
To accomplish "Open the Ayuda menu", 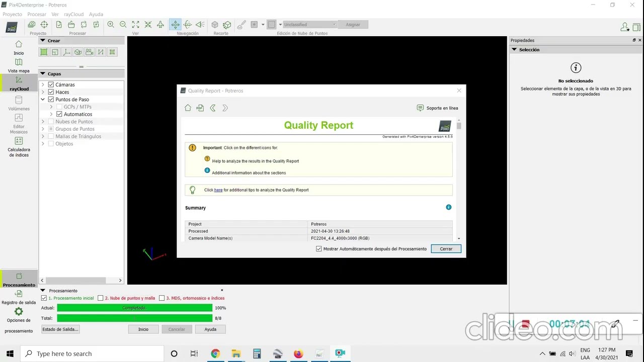I will coord(96,15).
